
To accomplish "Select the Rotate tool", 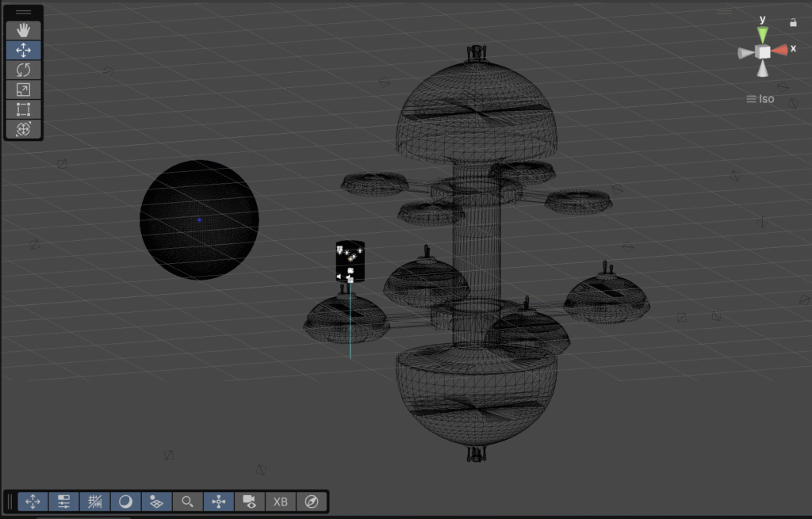I will tap(23, 70).
